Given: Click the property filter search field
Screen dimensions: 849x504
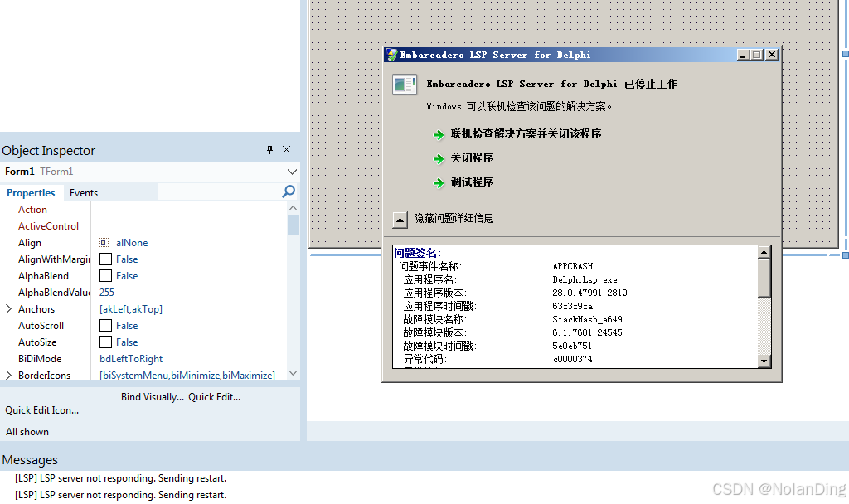Looking at the screenshot, I should click(x=219, y=191).
